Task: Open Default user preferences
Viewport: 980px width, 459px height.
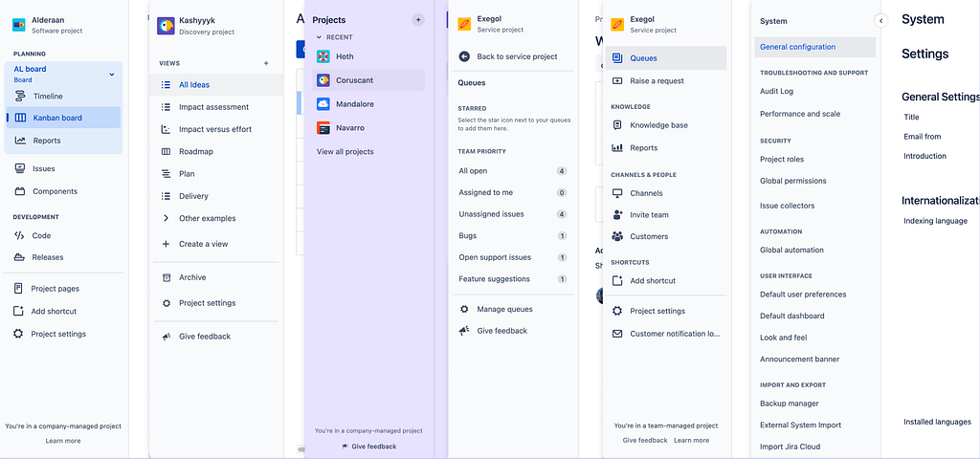Action: click(803, 295)
